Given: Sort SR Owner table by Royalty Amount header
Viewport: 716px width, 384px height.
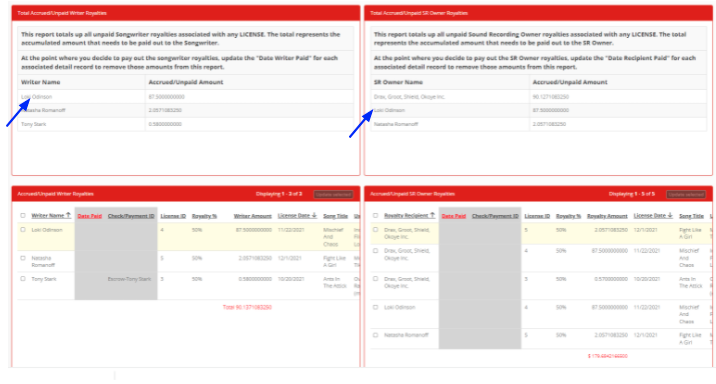Looking at the screenshot, I should tap(607, 216).
